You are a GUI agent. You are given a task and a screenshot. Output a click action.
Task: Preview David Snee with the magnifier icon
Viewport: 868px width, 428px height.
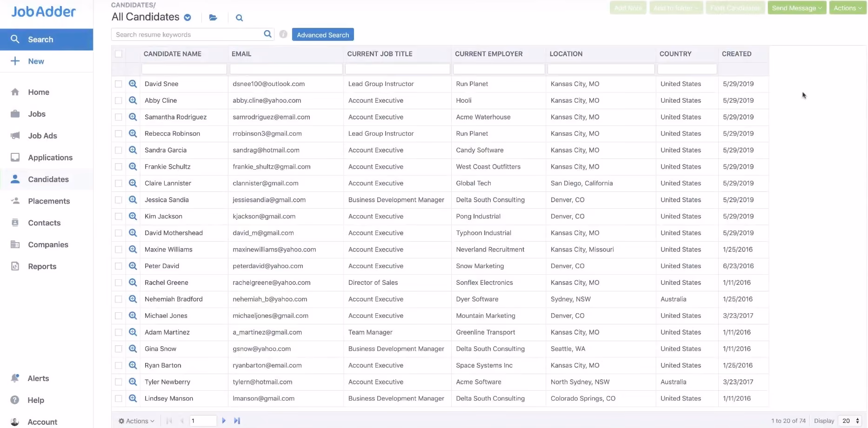pos(133,84)
